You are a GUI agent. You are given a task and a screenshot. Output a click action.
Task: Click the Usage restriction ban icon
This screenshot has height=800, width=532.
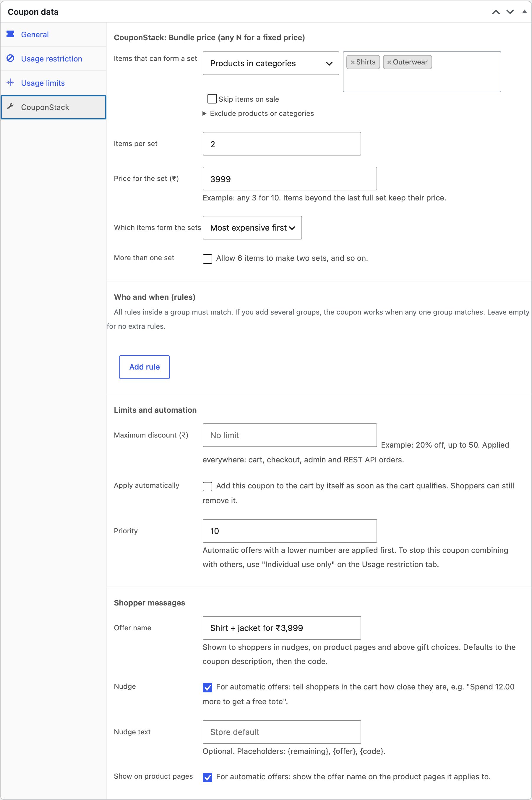11,58
